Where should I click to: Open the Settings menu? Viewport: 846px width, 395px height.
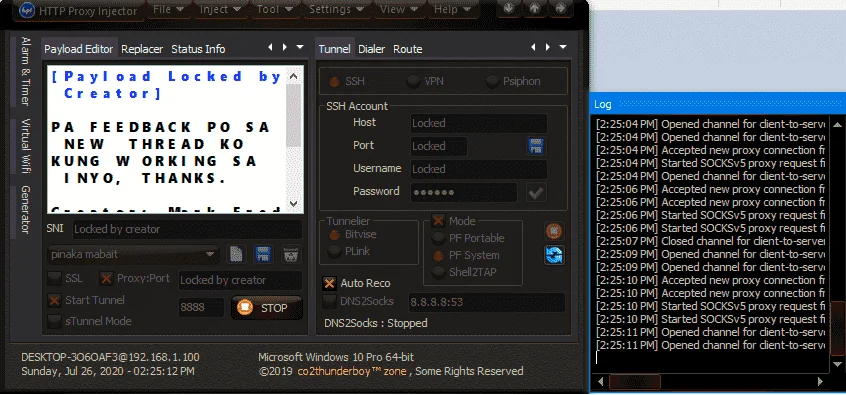click(336, 9)
